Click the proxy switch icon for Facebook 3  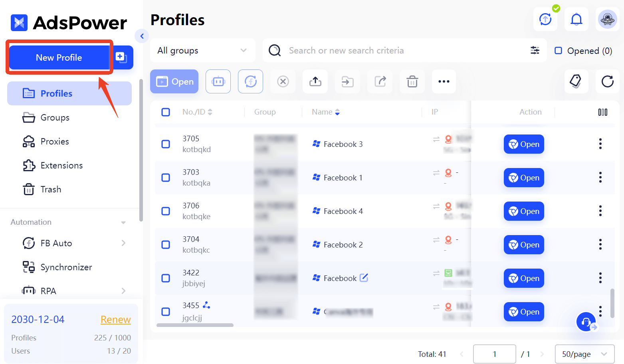tap(436, 139)
